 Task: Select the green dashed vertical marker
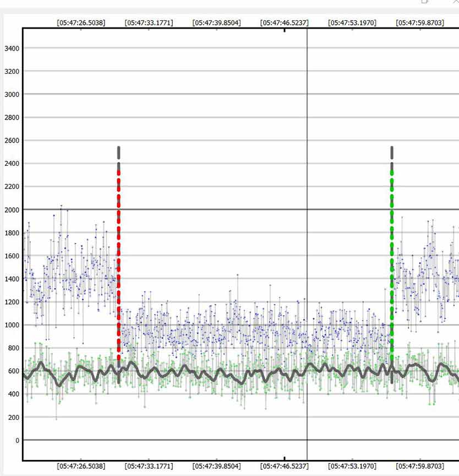pos(392,264)
